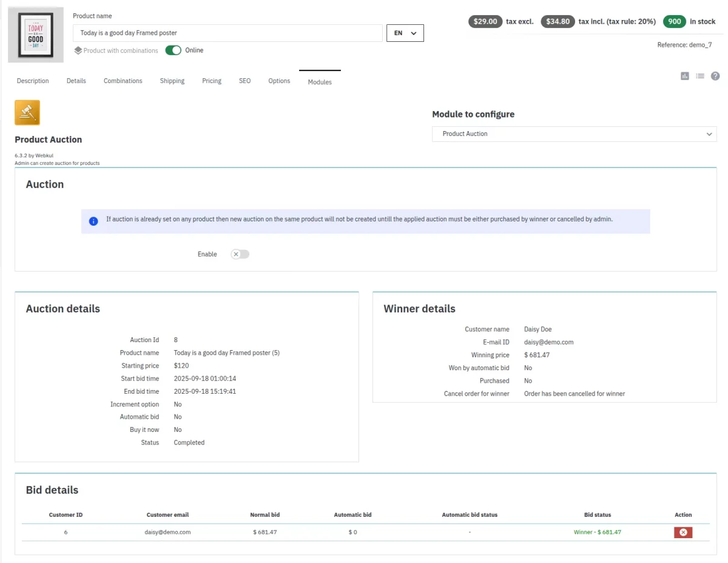Go to the Pricing tab
The height and width of the screenshot is (563, 728).
coord(212,81)
